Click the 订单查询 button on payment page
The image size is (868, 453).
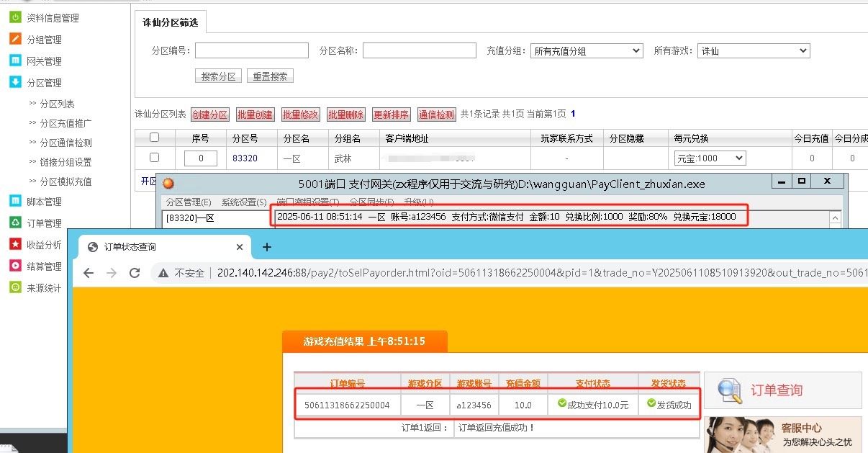click(782, 390)
